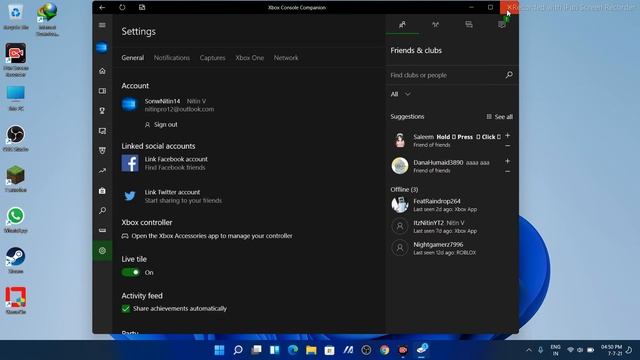Image resolution: width=640 pixels, height=360 pixels.
Task: Click Link Twitter account
Action: coord(172,192)
